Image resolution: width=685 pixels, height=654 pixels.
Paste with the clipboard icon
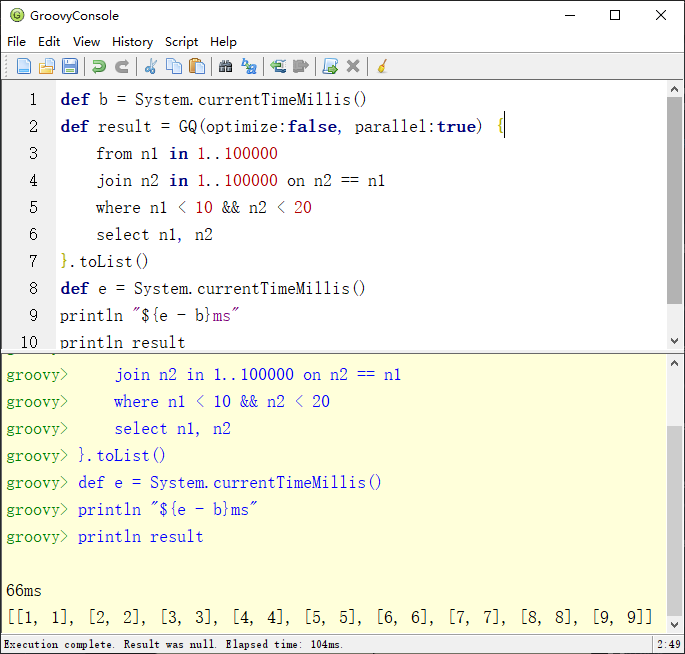tap(197, 66)
